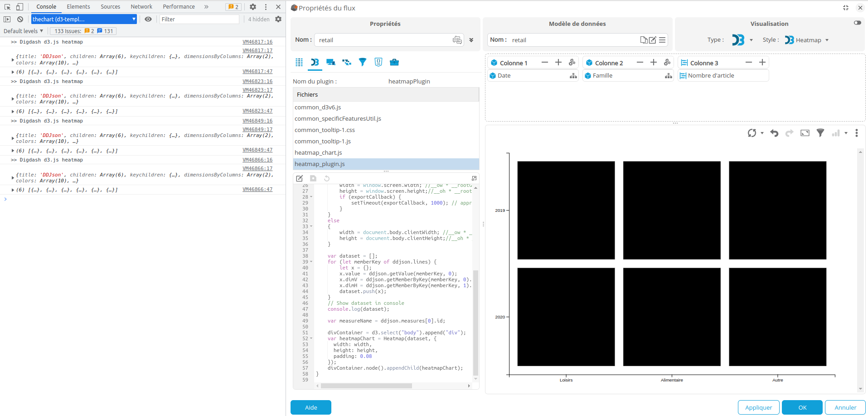
Task: Toggle the eye live expression icon
Action: point(148,19)
